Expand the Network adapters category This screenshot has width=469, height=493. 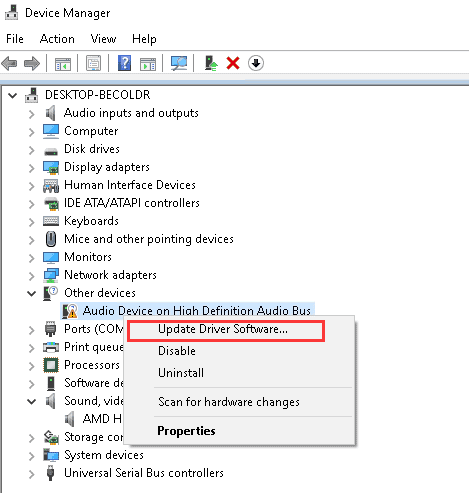[32, 276]
